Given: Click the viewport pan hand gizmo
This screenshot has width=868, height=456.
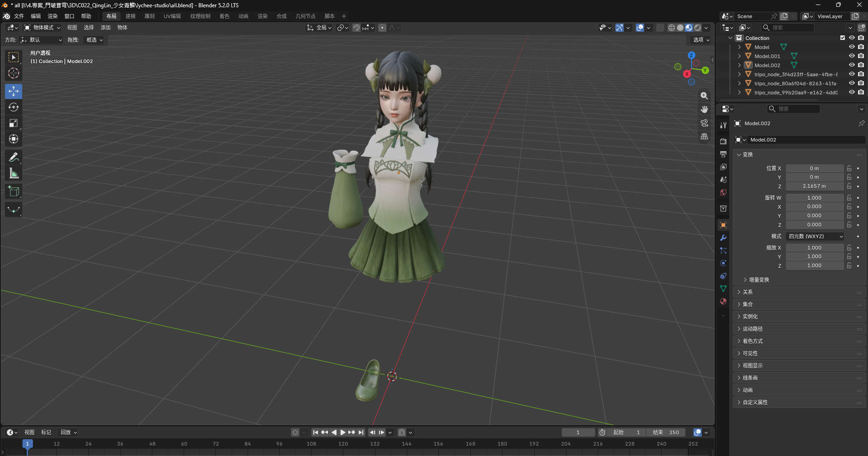Looking at the screenshot, I should point(704,109).
